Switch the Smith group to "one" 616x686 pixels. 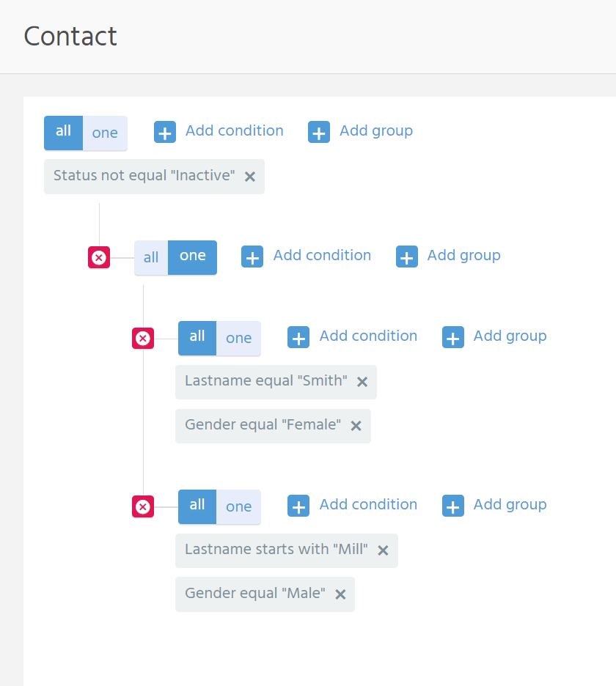238,338
